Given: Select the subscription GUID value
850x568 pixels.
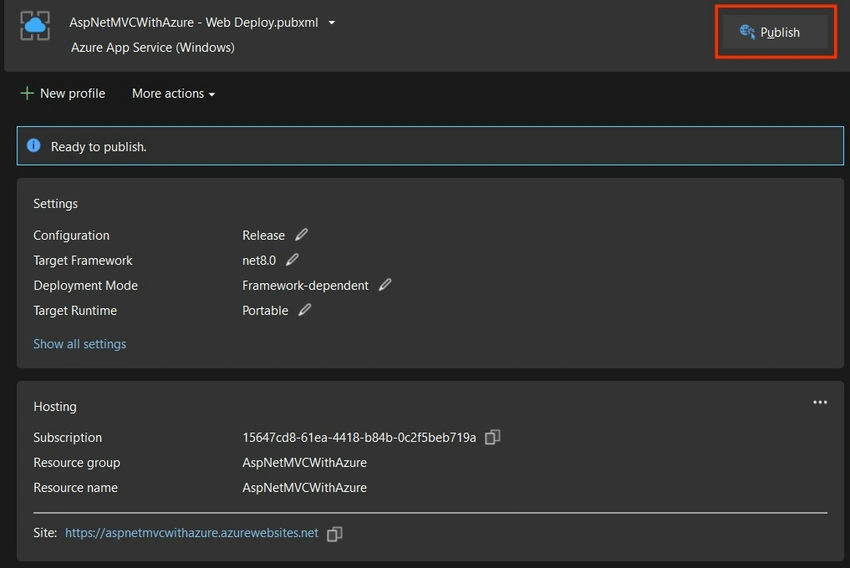Looking at the screenshot, I should click(359, 437).
